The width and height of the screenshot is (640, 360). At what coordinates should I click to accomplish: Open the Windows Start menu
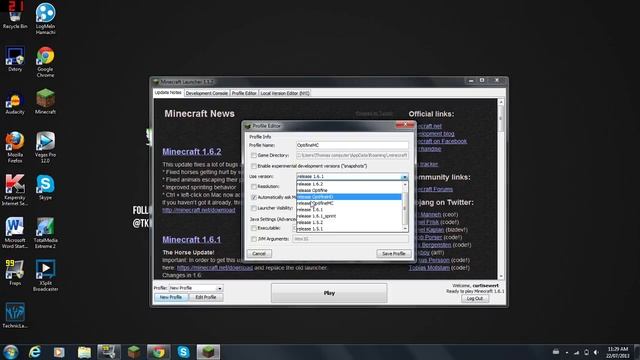point(10,352)
